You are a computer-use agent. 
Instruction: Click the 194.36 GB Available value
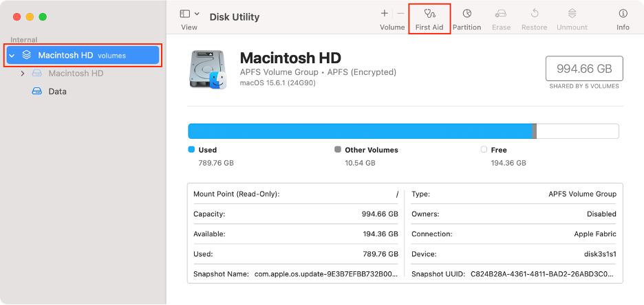point(380,234)
